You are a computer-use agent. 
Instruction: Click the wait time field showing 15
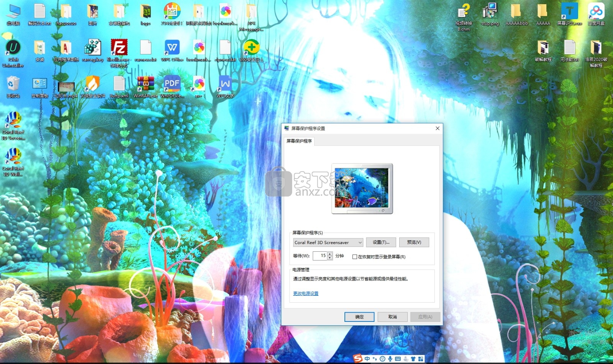coord(320,256)
